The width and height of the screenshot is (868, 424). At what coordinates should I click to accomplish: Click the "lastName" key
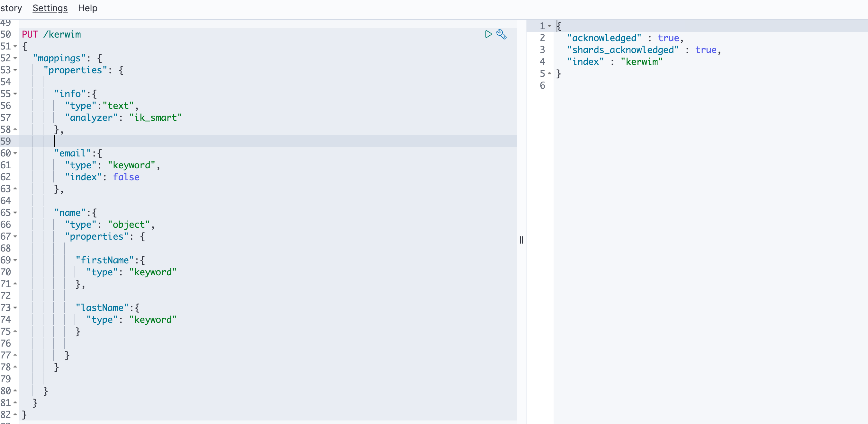tap(102, 308)
